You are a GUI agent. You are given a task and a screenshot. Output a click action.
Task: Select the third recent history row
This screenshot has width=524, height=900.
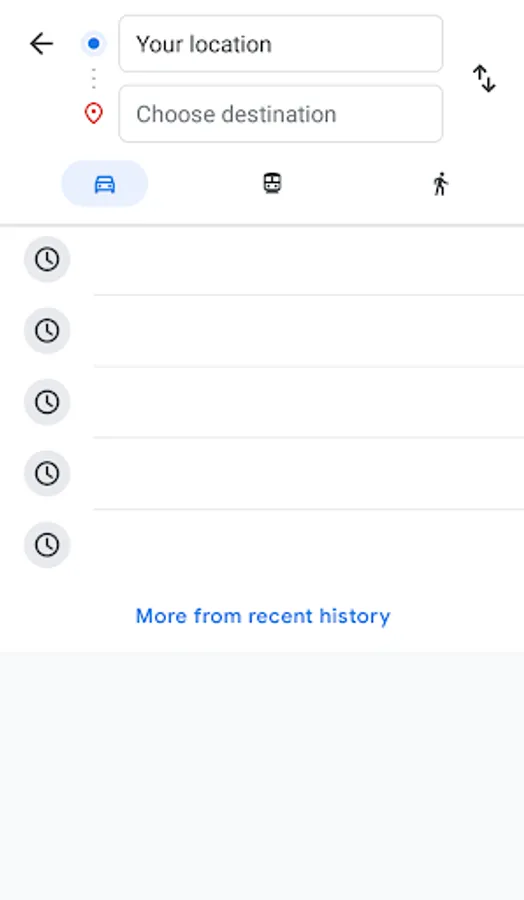click(262, 402)
